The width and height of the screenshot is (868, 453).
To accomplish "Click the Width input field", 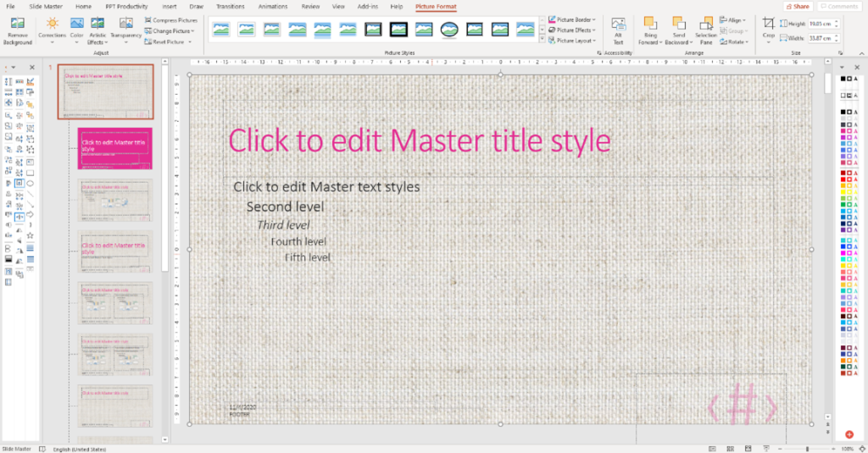I will [x=821, y=38].
